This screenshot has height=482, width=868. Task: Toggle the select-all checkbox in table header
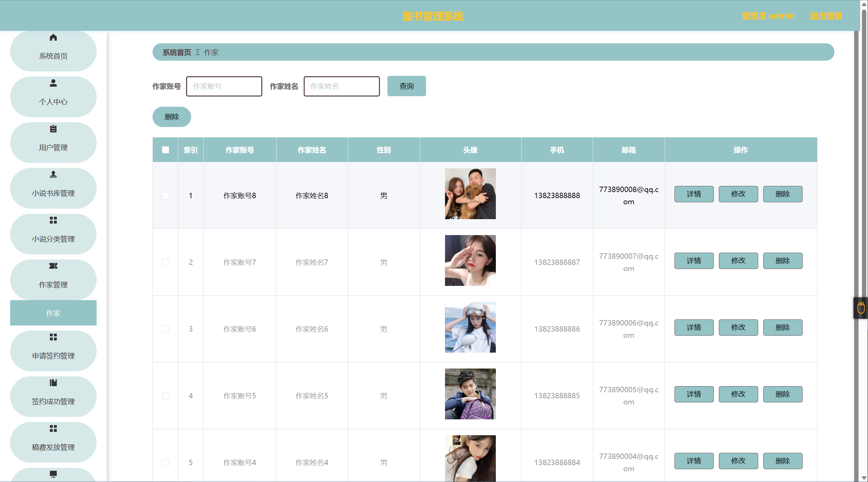coord(165,150)
